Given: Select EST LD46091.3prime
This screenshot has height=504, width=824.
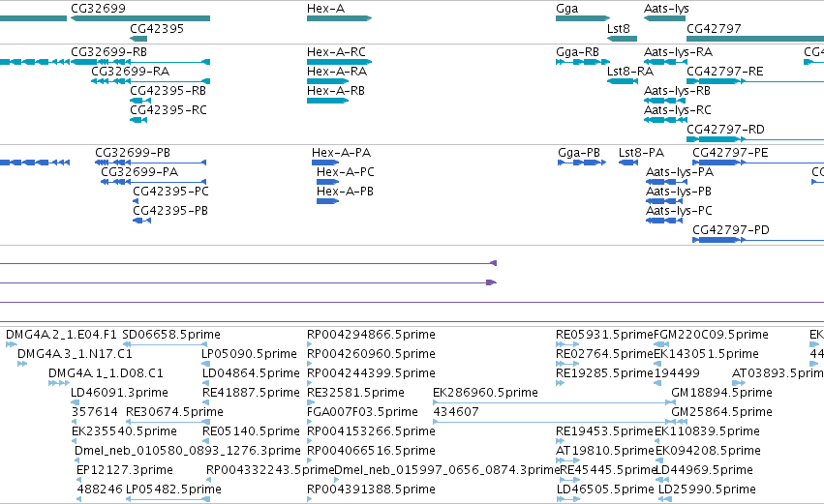Looking at the screenshot, I should pos(119,393).
